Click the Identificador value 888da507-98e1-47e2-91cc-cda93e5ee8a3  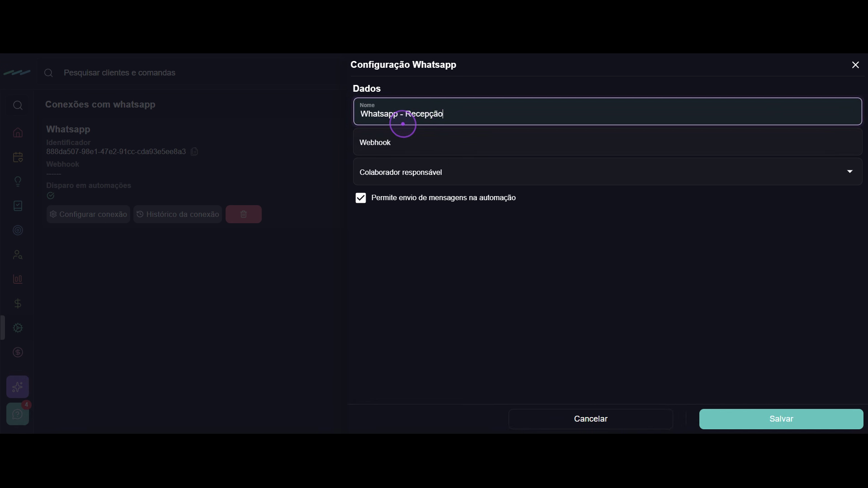pyautogui.click(x=116, y=152)
